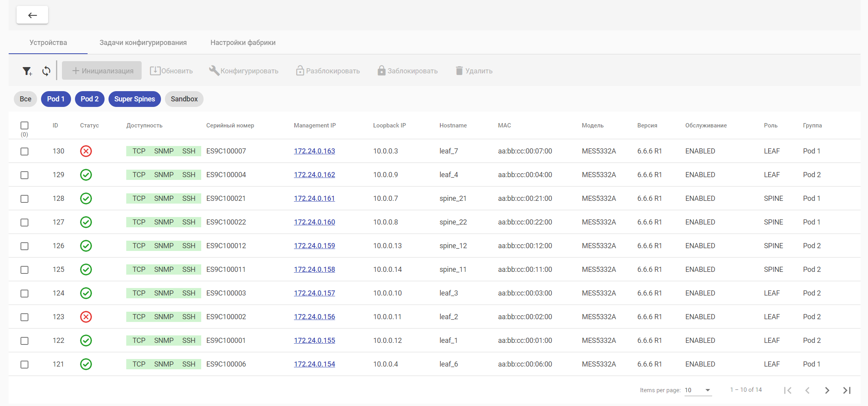Open management IP link 172.24.0.163

tap(314, 151)
